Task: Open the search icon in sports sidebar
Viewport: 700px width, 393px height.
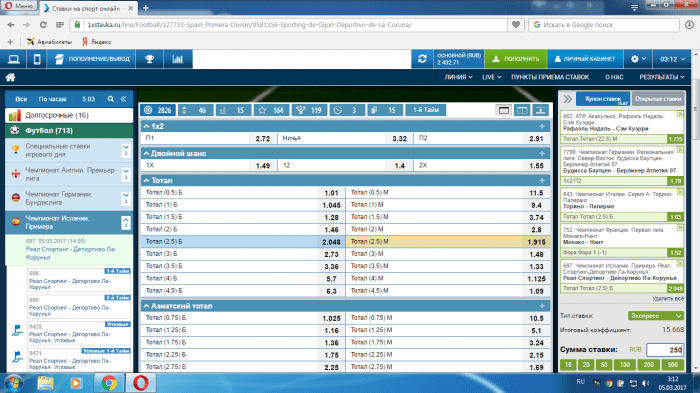Action: [x=110, y=99]
